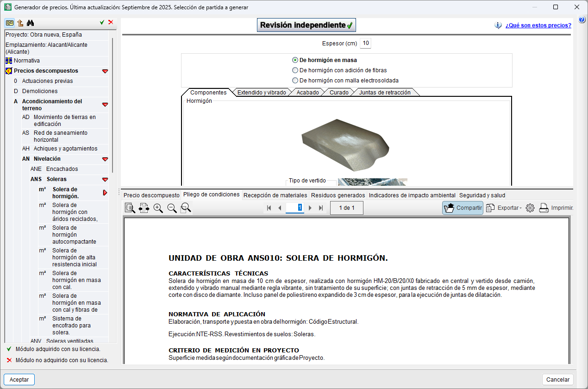Screen dimensions: 588x389
Task: Select Red de saneamiento horizontal item
Action: tap(65, 136)
